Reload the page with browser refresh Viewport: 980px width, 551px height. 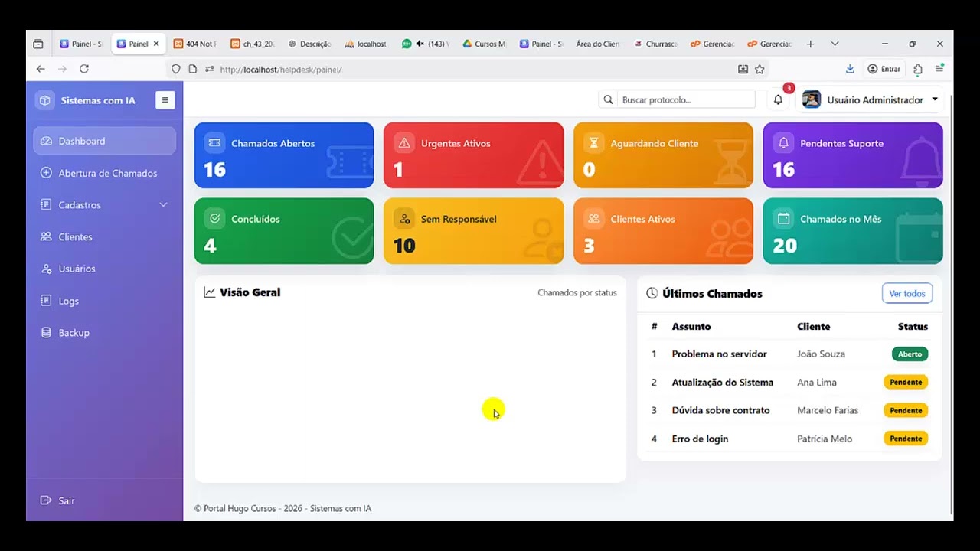[x=84, y=69]
